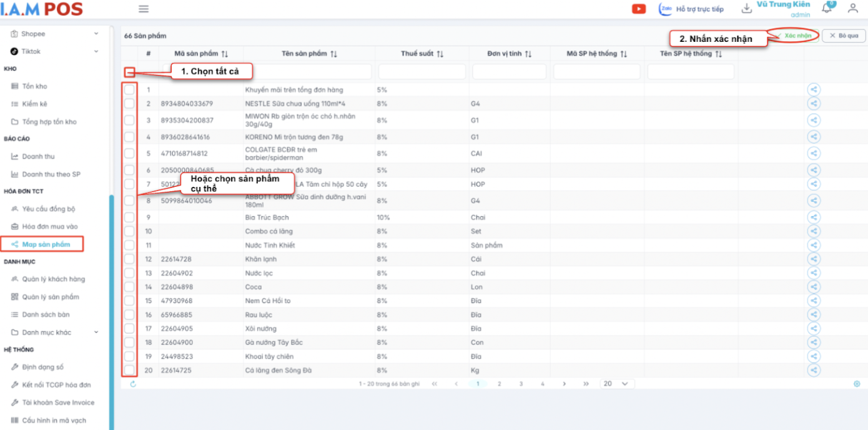Open the notification bell
868x430 pixels.
pos(827,8)
